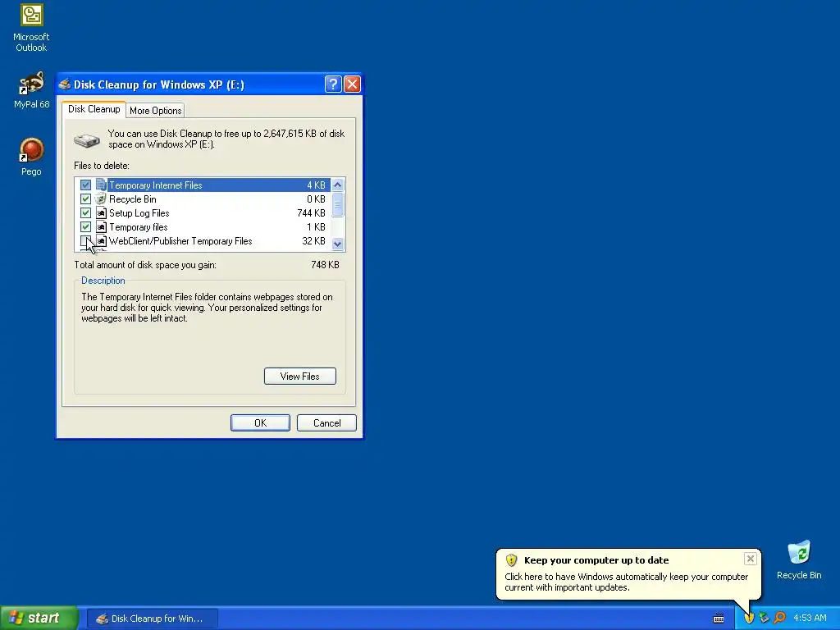Image resolution: width=840 pixels, height=630 pixels.
Task: Click the file list scrollbar thumb
Action: point(337,204)
